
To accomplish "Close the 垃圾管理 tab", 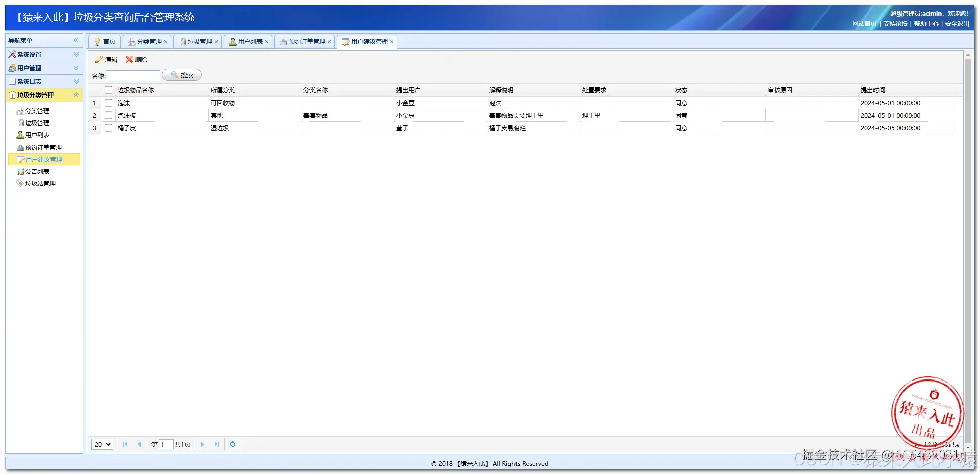I will click(x=216, y=42).
